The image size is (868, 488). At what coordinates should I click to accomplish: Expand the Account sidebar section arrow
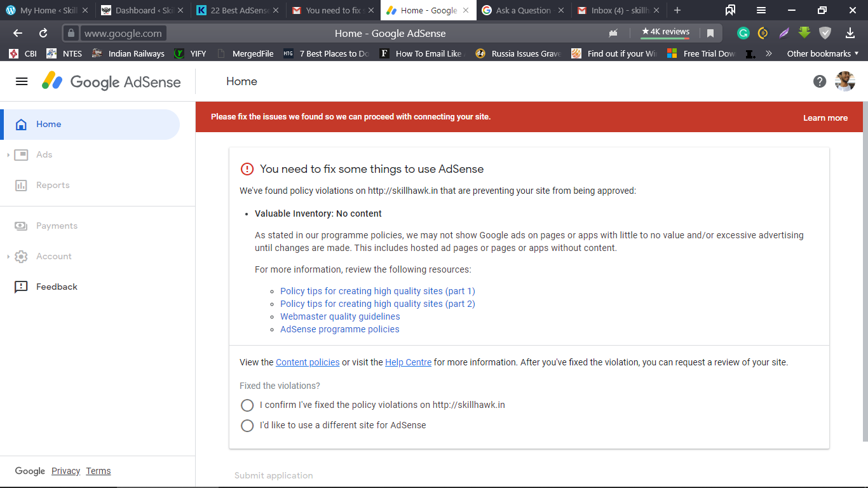[8, 257]
